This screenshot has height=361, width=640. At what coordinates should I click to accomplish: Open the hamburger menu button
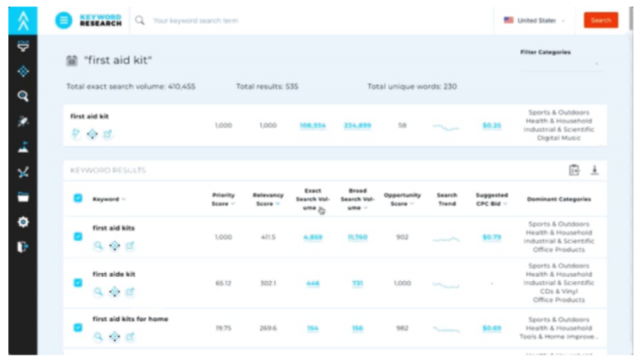coord(64,20)
